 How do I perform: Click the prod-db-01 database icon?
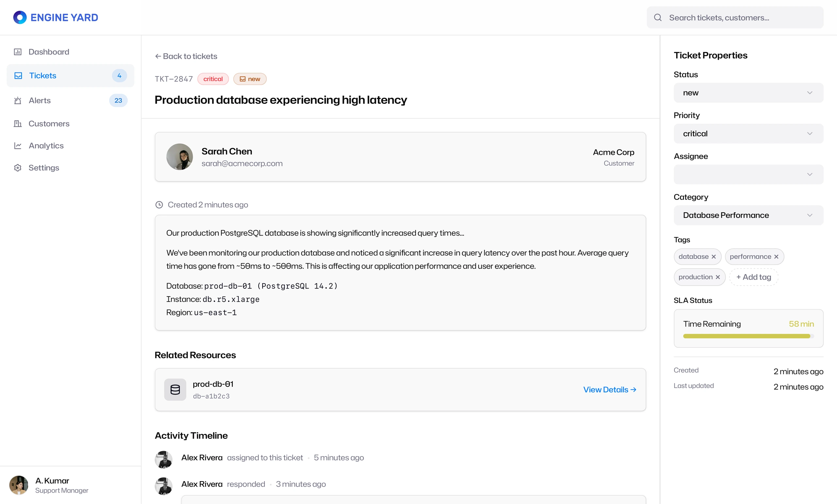(175, 390)
